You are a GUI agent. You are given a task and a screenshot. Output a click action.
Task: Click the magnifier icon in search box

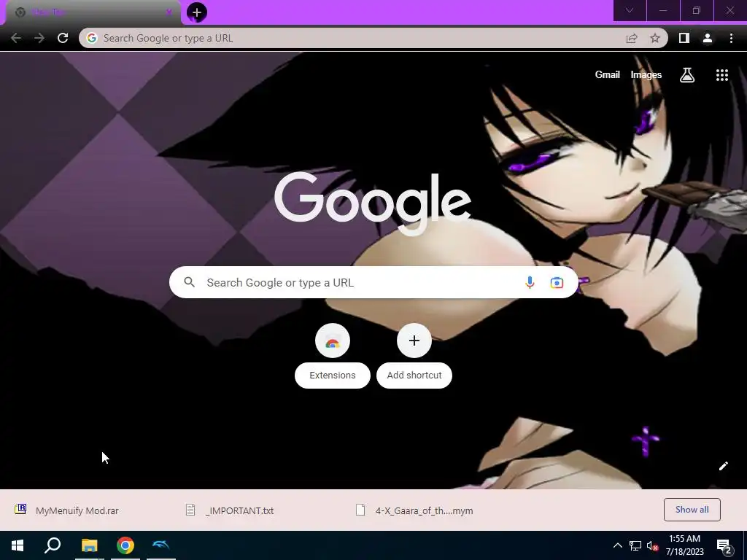click(x=189, y=282)
